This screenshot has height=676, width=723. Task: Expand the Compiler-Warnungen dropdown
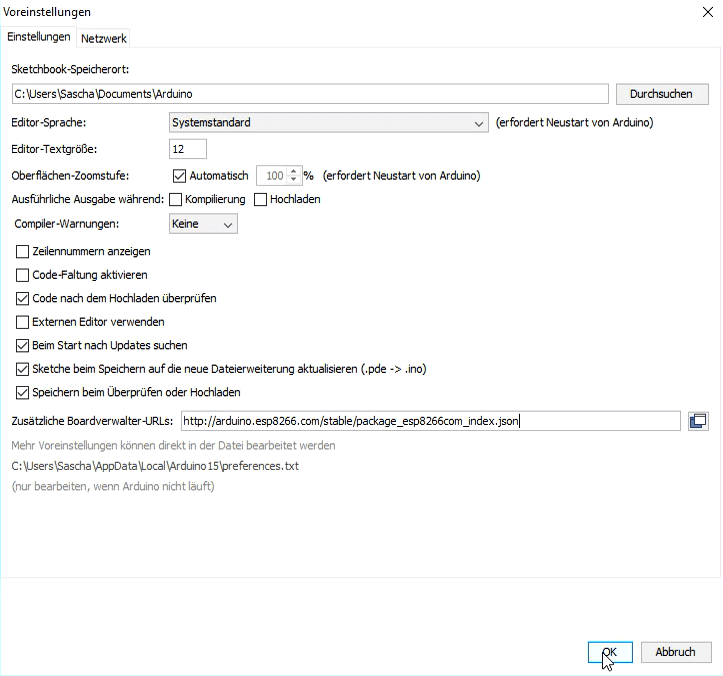click(204, 224)
